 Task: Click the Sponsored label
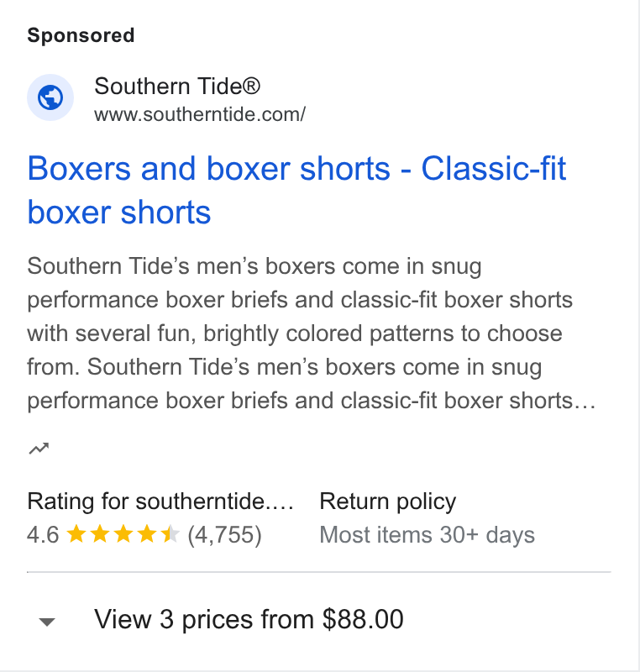81,35
